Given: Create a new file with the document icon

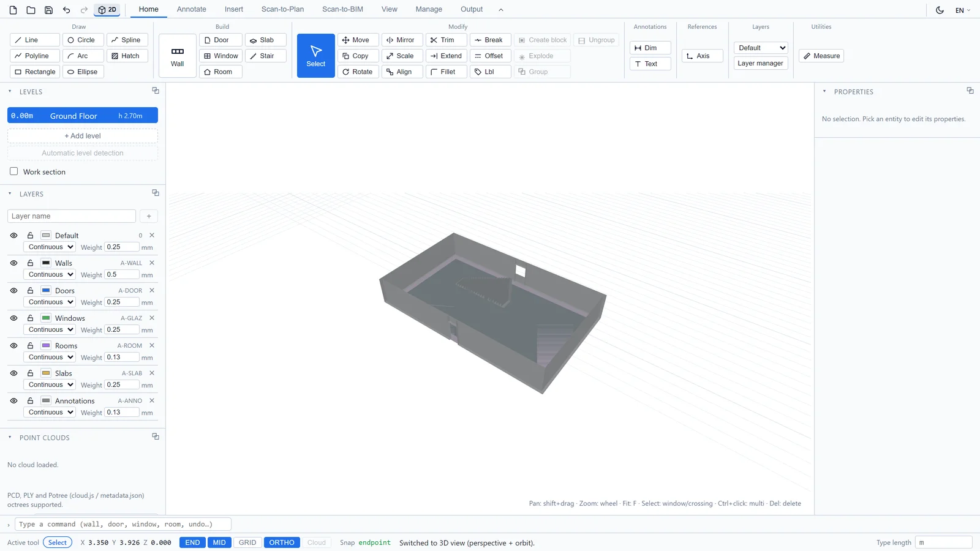Looking at the screenshot, I should [x=13, y=10].
